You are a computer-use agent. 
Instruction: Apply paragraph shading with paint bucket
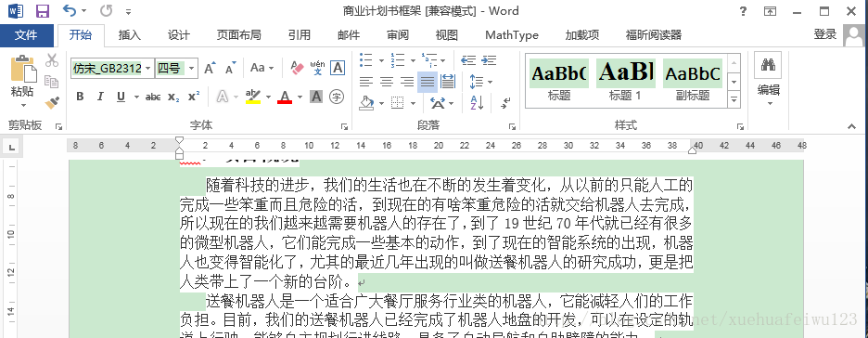click(366, 103)
